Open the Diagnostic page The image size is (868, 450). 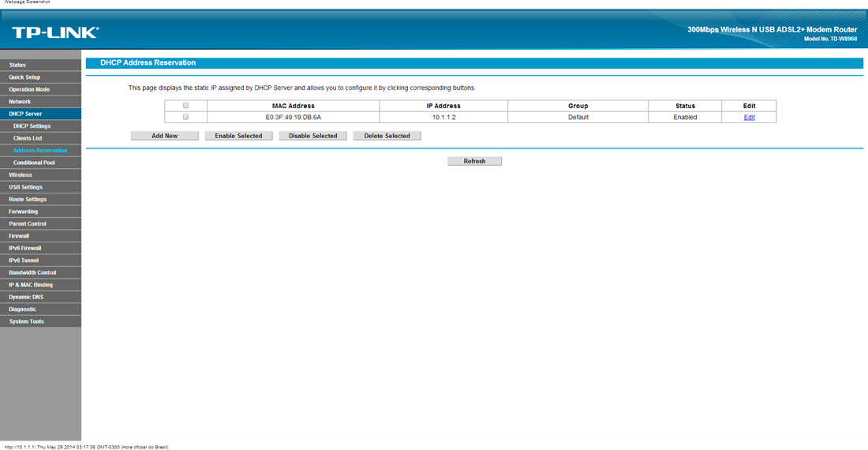click(x=40, y=309)
